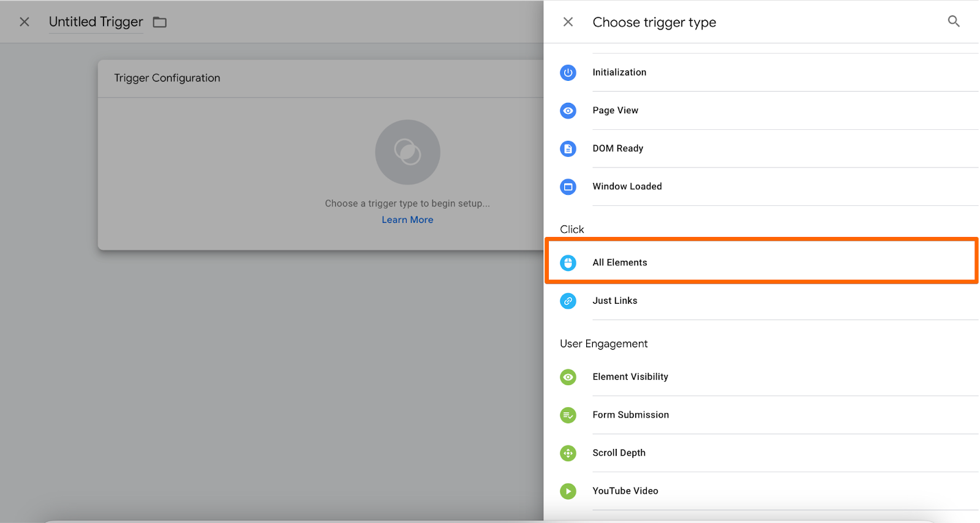Viewport: 980px width, 523px height.
Task: Click the Scroll Depth icon
Action: point(568,453)
